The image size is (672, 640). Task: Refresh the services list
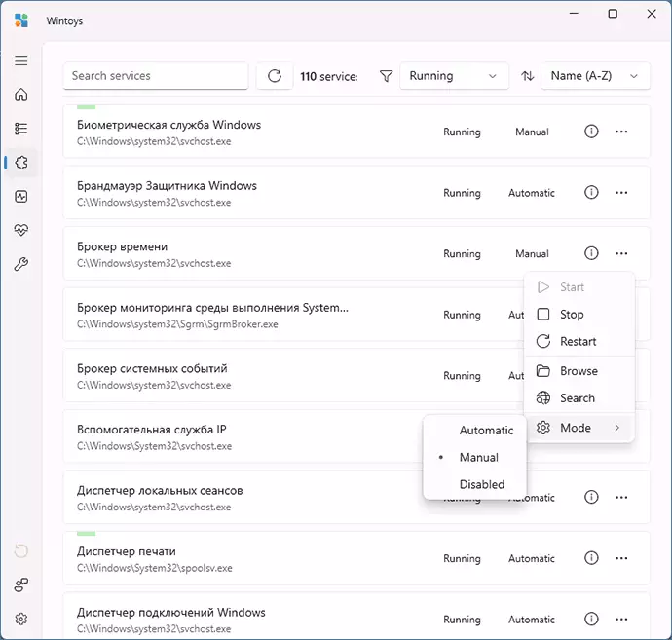pos(275,76)
